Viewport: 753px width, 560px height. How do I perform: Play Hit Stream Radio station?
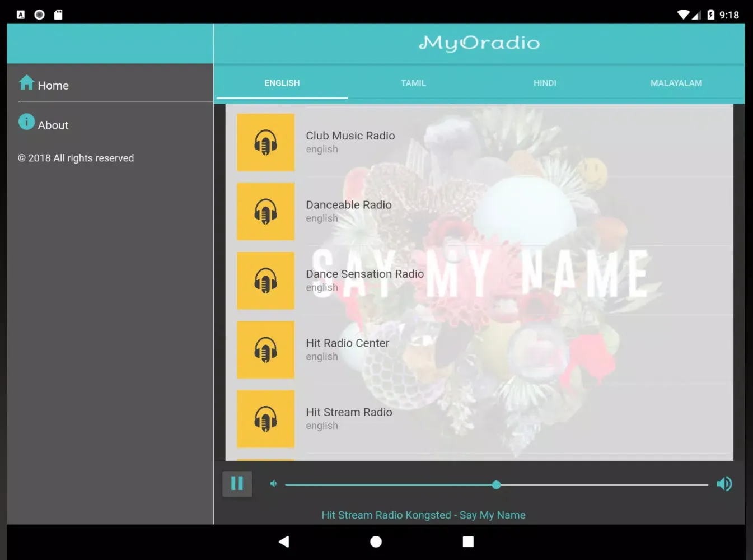pos(479,419)
